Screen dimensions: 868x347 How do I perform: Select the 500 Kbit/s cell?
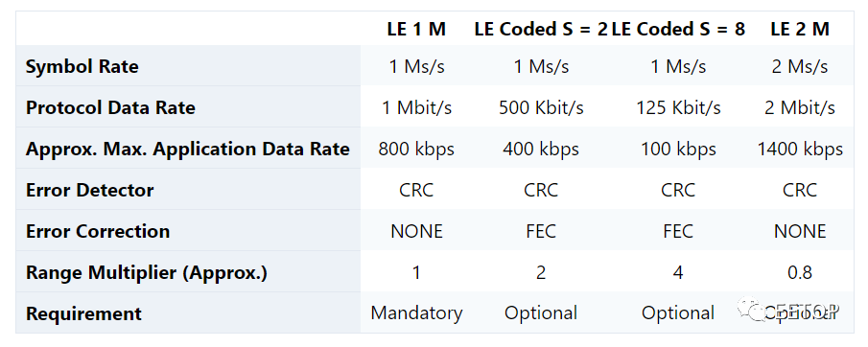click(x=541, y=107)
